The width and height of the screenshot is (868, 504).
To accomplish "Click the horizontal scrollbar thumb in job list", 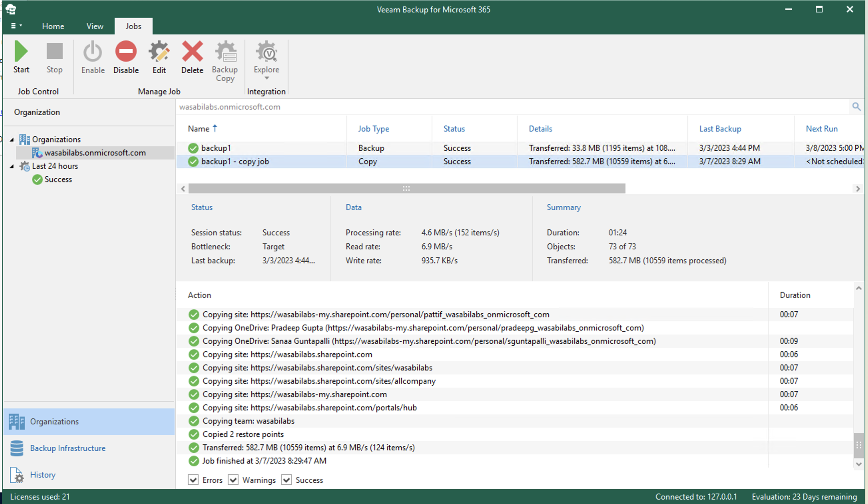I will click(407, 188).
